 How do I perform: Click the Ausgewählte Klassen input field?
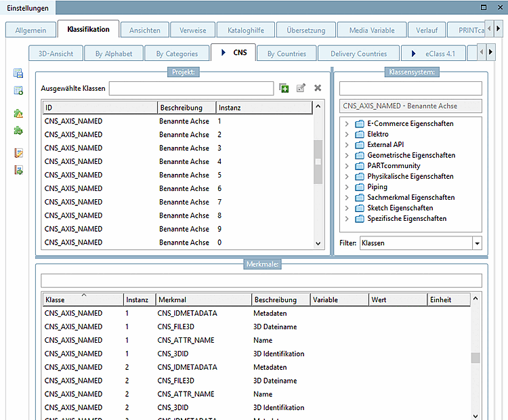pyautogui.click(x=191, y=88)
